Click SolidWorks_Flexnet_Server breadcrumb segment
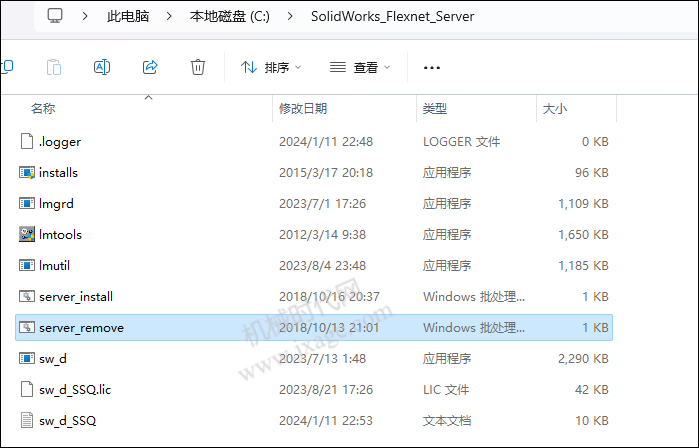699x448 pixels. (x=392, y=16)
